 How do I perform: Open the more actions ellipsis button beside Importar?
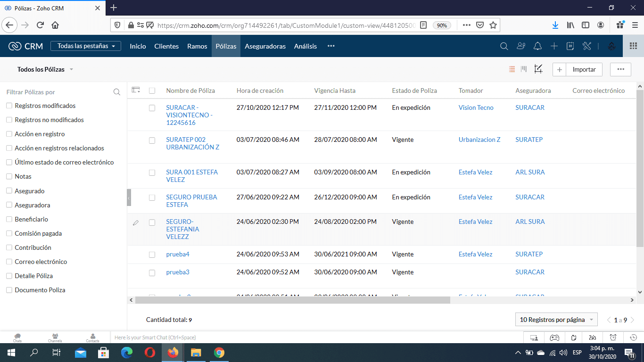click(620, 69)
